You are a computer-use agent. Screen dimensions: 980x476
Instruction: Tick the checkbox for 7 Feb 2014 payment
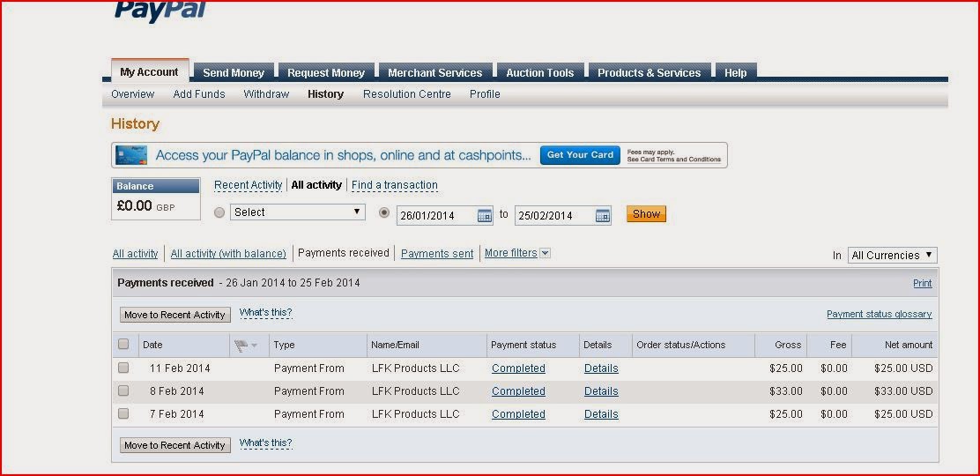click(123, 413)
